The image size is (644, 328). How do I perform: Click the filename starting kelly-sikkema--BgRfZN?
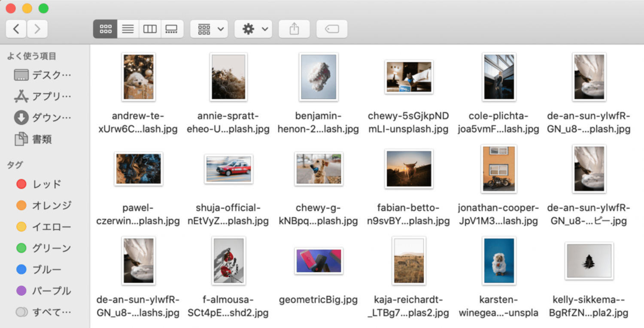coord(589,307)
